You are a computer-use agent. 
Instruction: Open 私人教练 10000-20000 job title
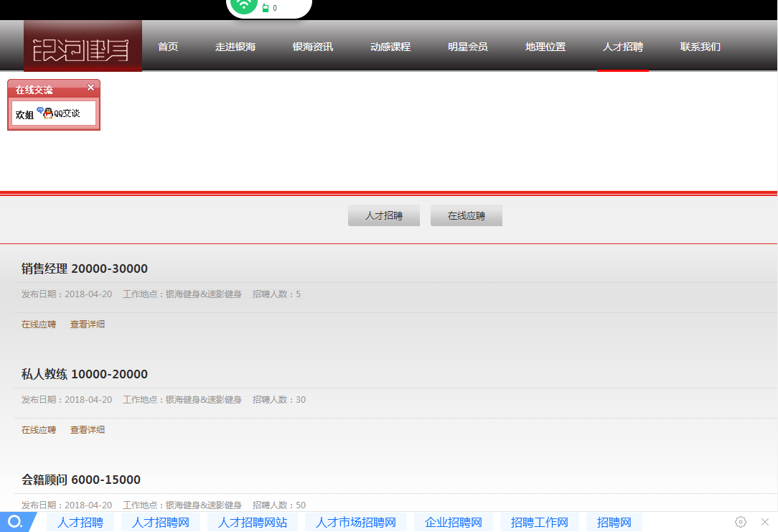pyautogui.click(x=85, y=374)
